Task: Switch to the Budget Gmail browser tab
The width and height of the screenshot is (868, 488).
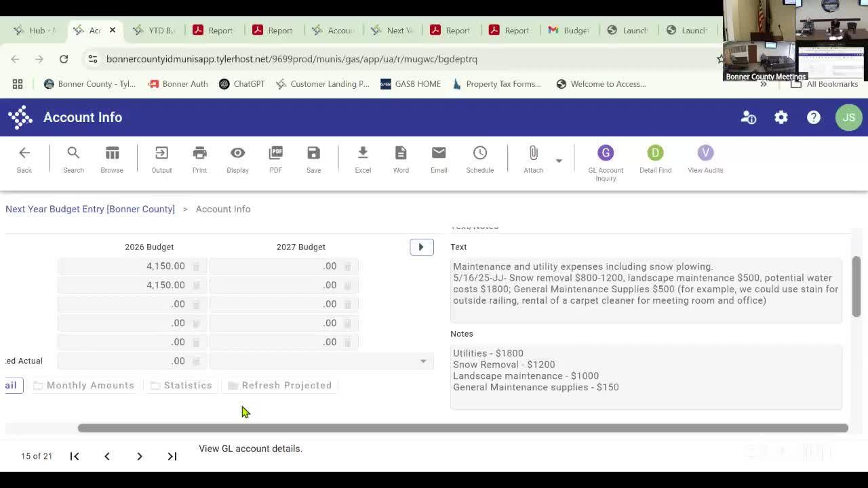Action: click(x=568, y=30)
